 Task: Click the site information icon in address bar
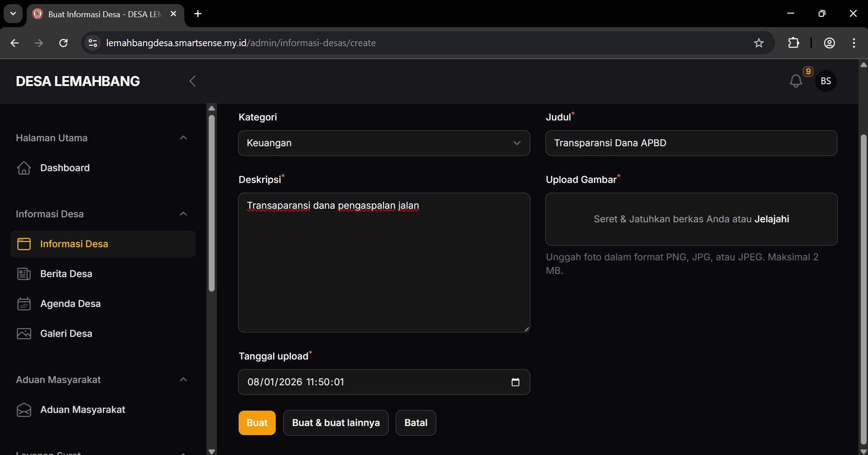click(93, 43)
